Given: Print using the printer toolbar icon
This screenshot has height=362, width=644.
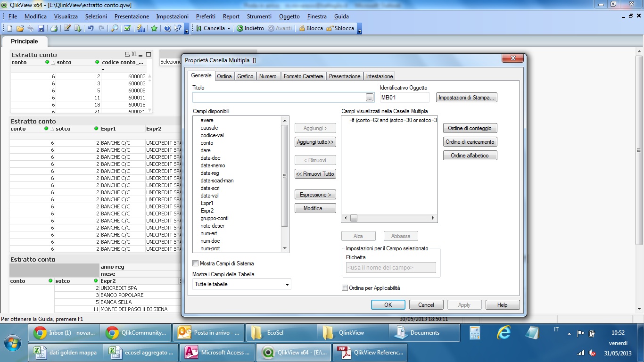Looking at the screenshot, I should 54,28.
